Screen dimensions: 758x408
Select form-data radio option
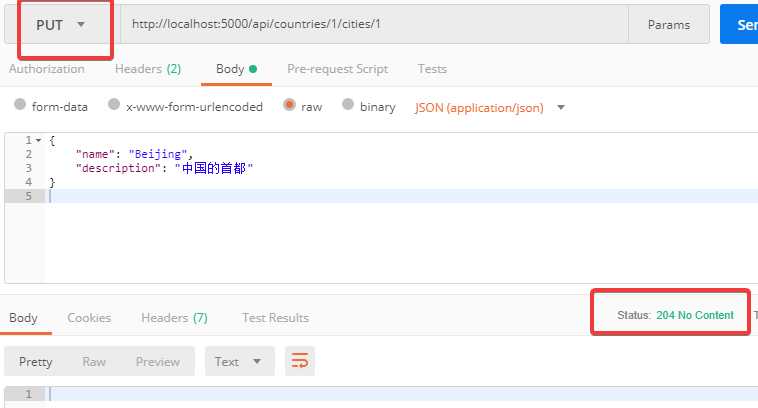(20, 104)
